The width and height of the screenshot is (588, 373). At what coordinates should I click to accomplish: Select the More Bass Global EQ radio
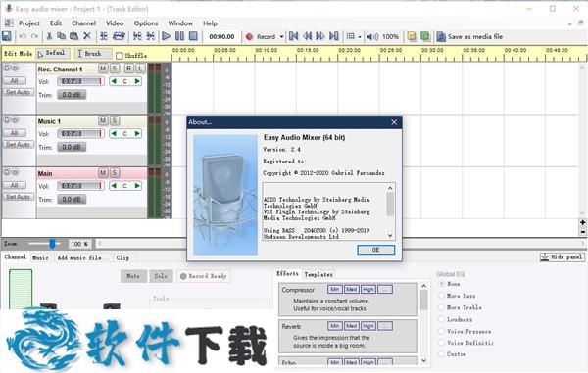(442, 296)
